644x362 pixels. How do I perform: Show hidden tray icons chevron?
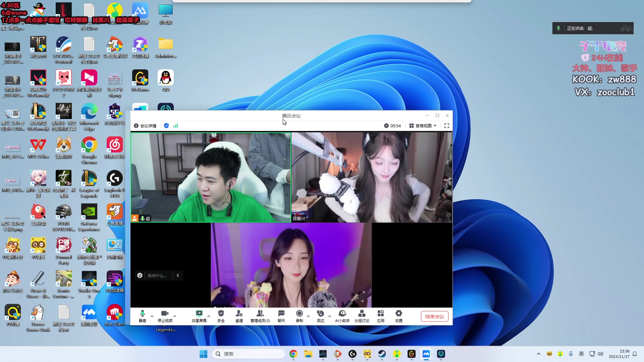click(538, 354)
